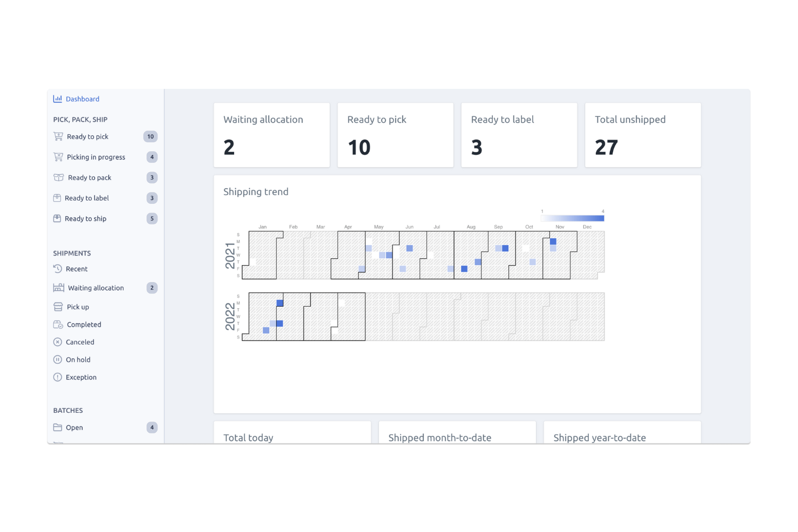798x532 pixels.
Task: Select the Ready to pick cart icon
Action: point(58,136)
